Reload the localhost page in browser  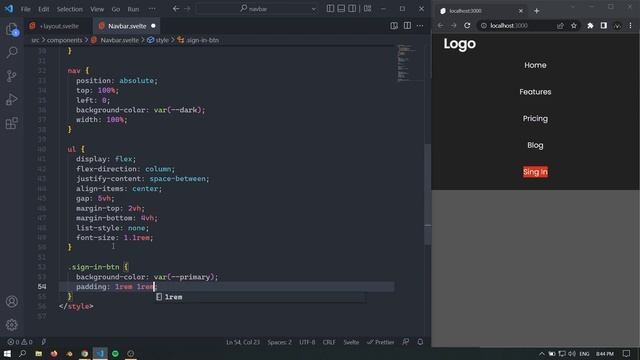tap(467, 25)
